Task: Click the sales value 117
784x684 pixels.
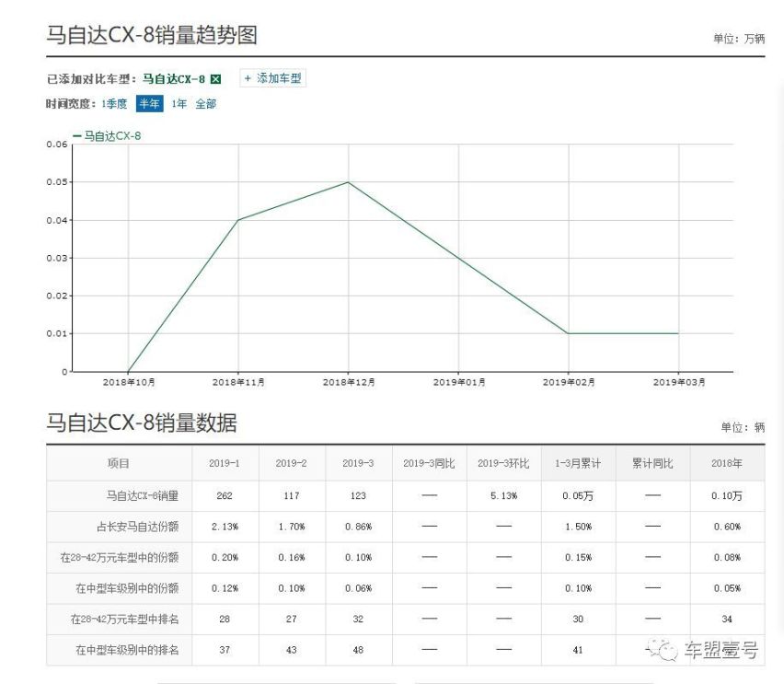Action: click(292, 496)
